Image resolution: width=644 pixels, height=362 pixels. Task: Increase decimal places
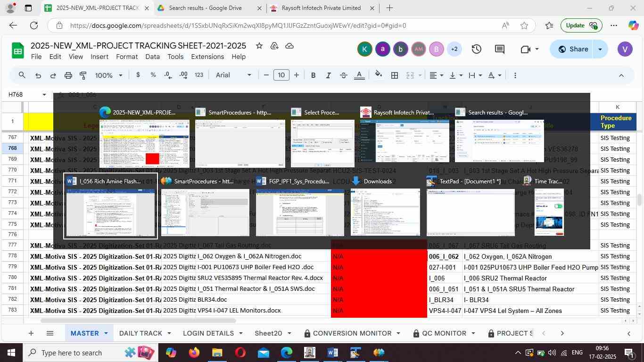click(x=183, y=75)
